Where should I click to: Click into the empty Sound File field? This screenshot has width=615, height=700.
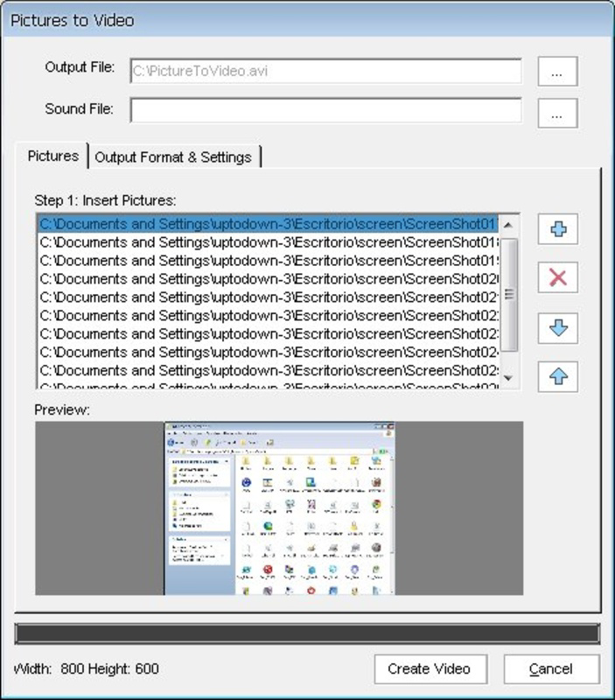coord(325,110)
